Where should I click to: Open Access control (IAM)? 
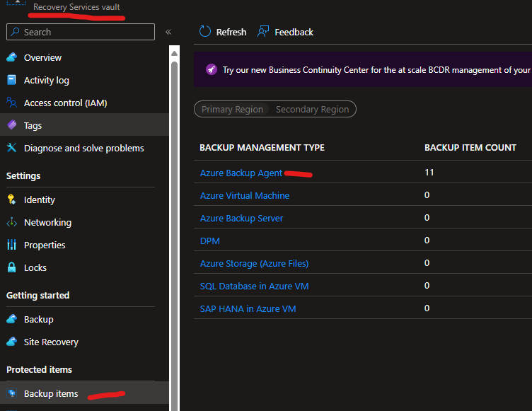(84, 103)
